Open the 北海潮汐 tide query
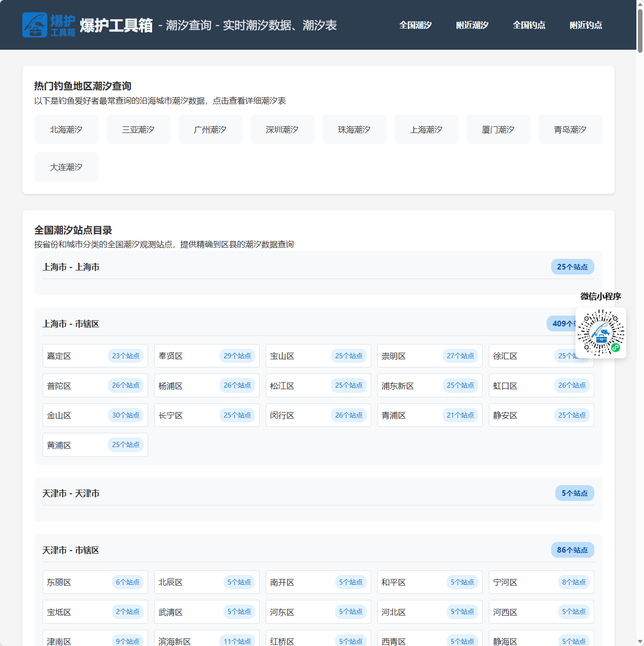644x646 pixels. (66, 129)
